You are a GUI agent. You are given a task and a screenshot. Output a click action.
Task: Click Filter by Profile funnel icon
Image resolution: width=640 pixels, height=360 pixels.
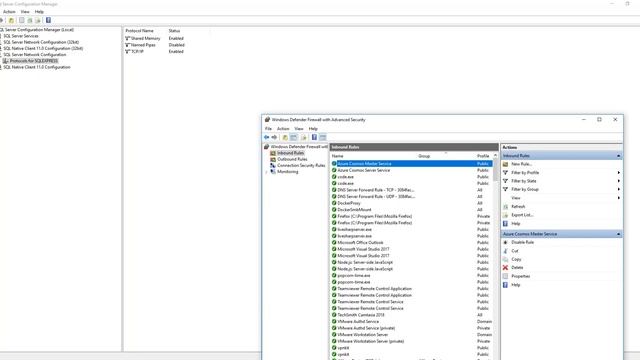[x=505, y=173]
